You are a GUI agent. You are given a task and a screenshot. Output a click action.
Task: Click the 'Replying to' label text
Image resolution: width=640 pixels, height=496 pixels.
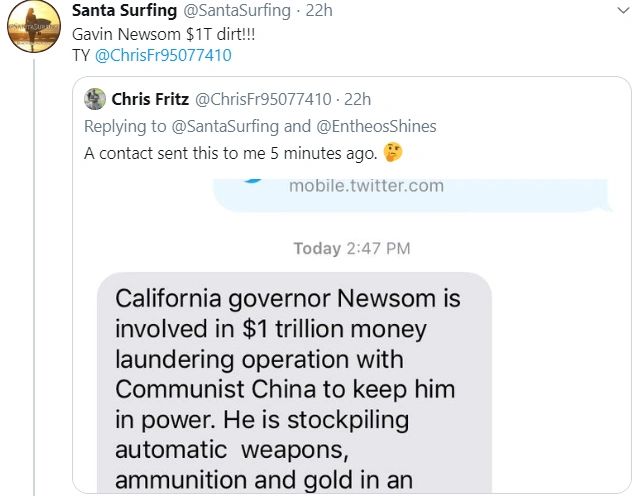(122, 126)
